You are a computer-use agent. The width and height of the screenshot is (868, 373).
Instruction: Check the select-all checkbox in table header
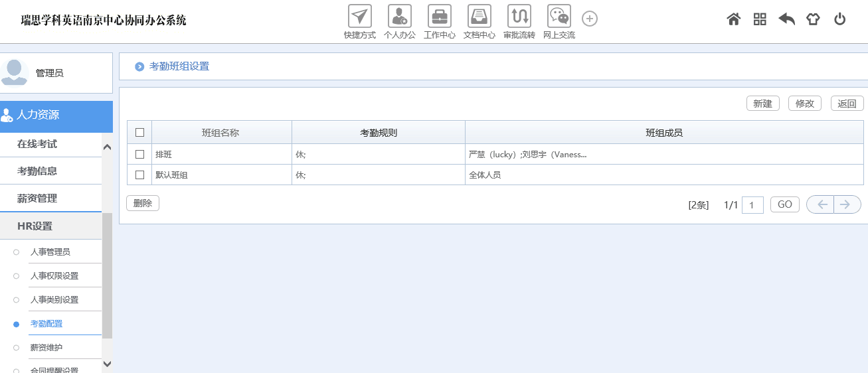139,133
